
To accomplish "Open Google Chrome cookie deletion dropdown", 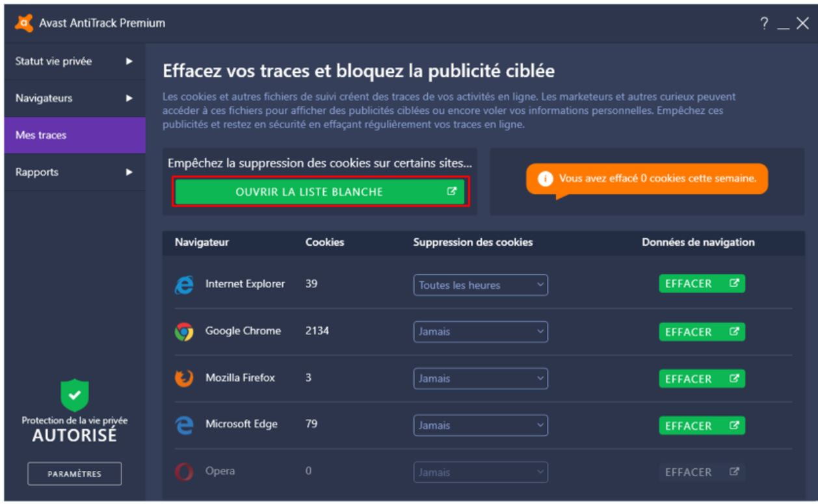I will tap(481, 332).
